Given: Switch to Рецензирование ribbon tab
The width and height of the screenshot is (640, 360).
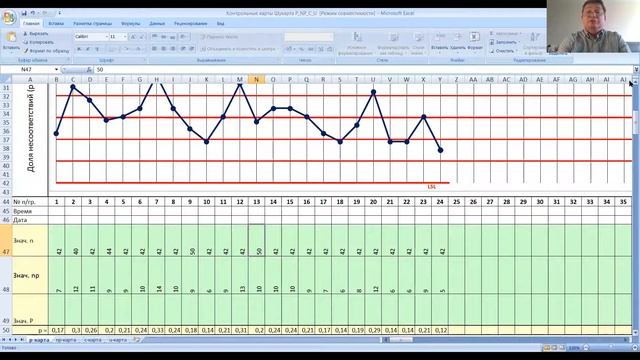Looking at the screenshot, I should tap(190, 24).
